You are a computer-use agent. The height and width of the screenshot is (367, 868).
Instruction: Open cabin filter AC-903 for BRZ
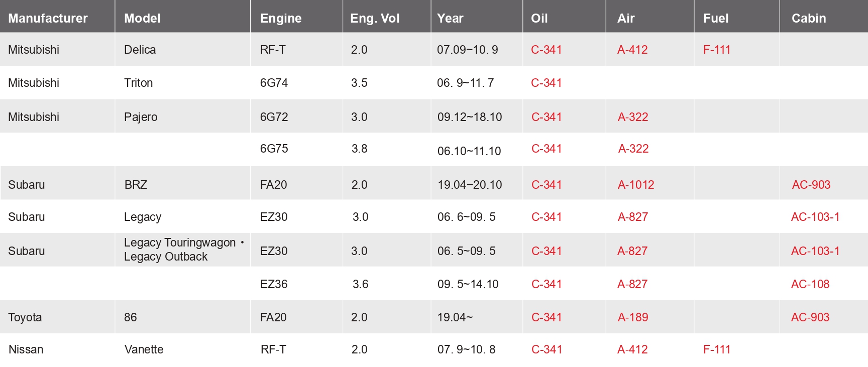click(811, 185)
